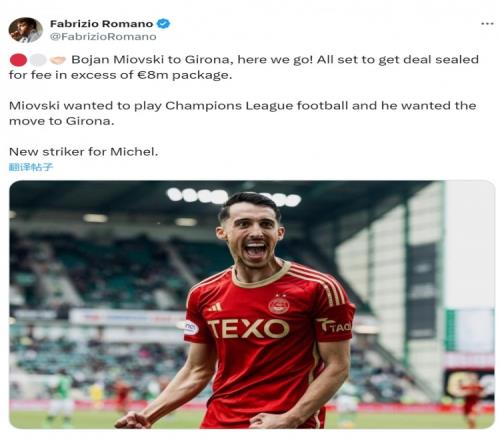The image size is (500, 440).
Task: Visit the @FabrizioRomano handle link
Action: (103, 37)
